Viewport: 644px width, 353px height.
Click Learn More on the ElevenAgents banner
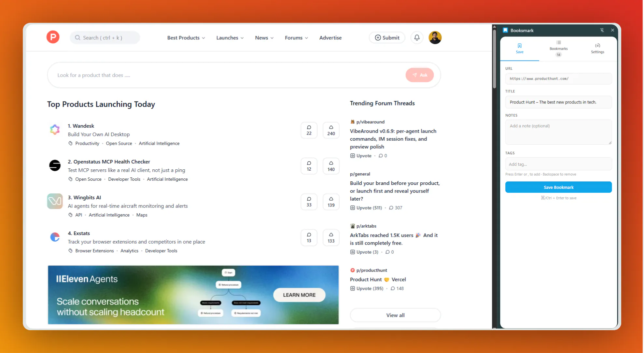point(299,295)
